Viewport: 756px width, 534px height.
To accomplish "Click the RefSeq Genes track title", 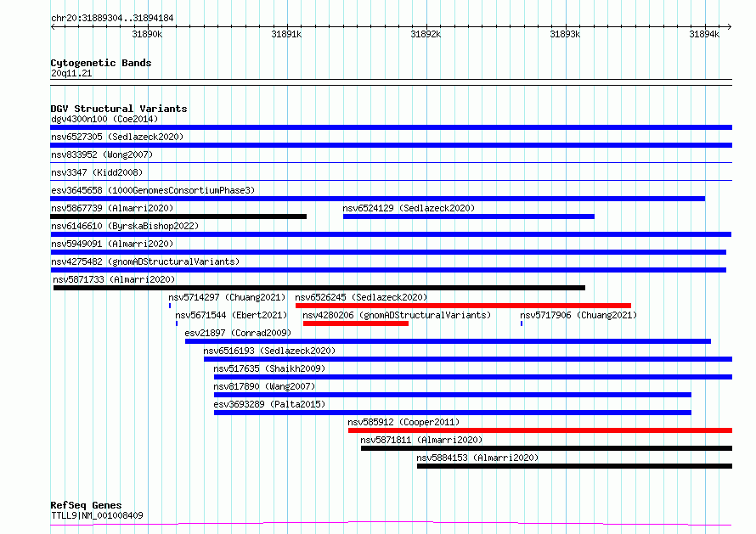I will coord(86,505).
